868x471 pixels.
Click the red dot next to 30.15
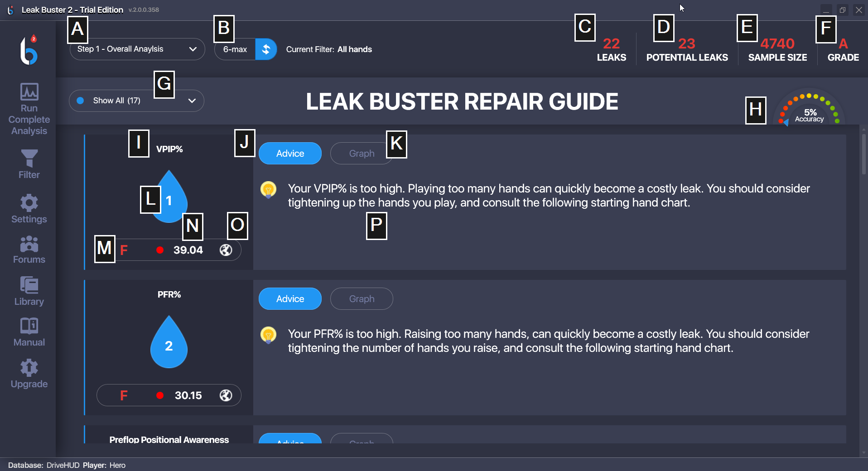[160, 395]
